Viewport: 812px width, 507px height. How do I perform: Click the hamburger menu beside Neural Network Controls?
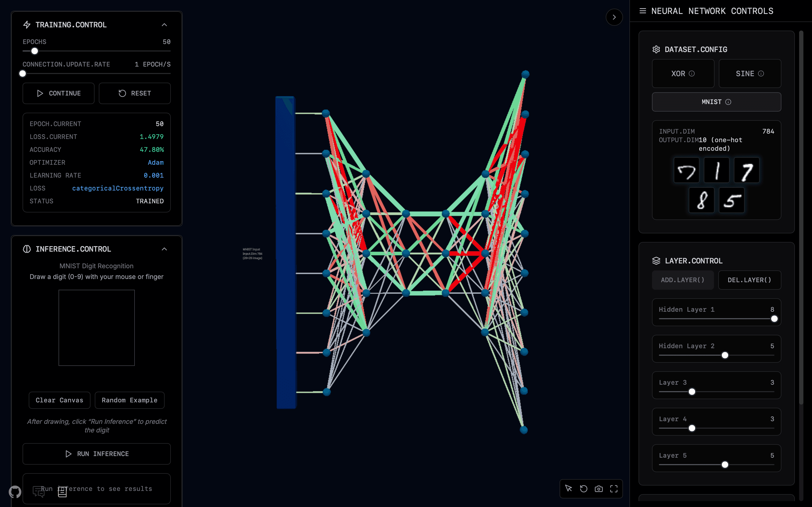[x=643, y=11]
